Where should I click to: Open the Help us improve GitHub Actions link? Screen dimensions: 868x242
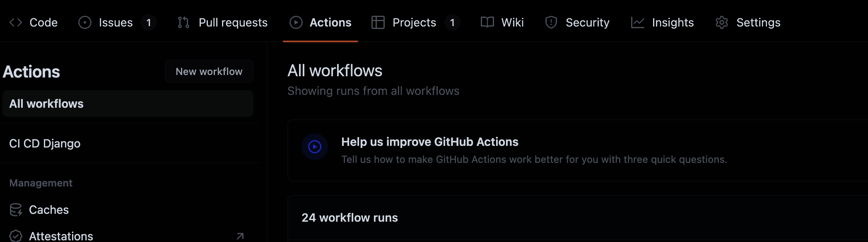click(429, 142)
